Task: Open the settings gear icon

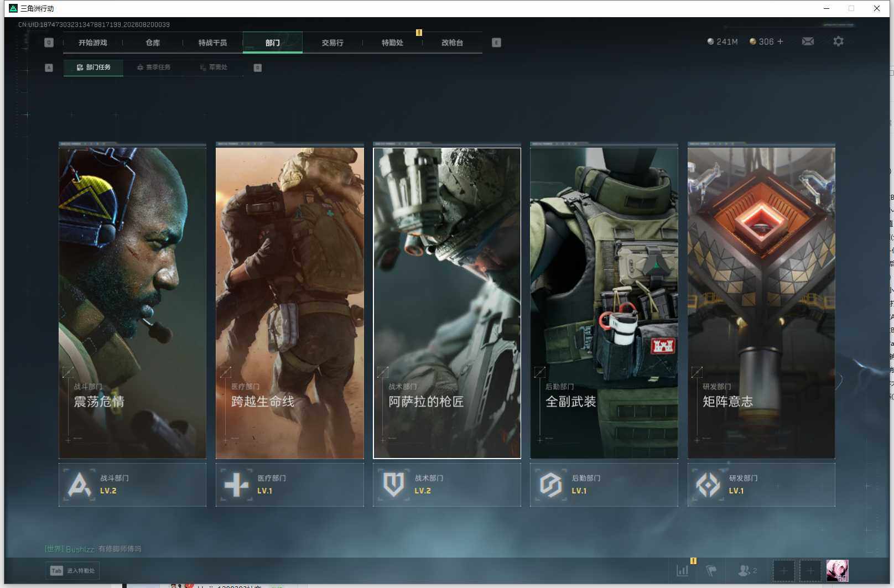Action: (838, 41)
